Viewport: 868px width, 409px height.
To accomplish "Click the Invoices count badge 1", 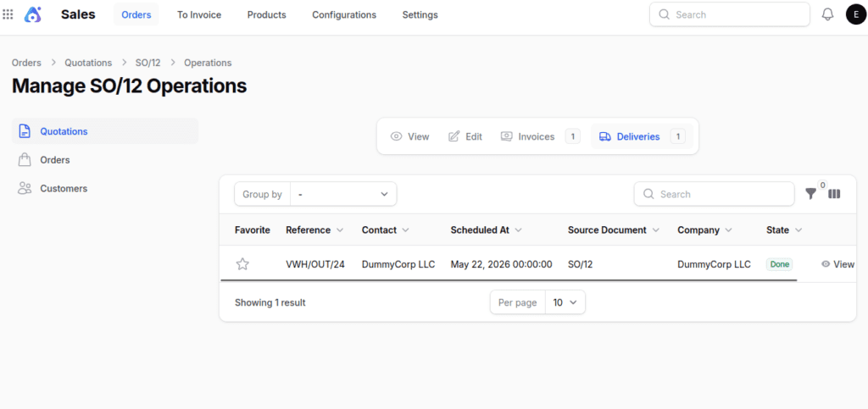I will (x=572, y=136).
